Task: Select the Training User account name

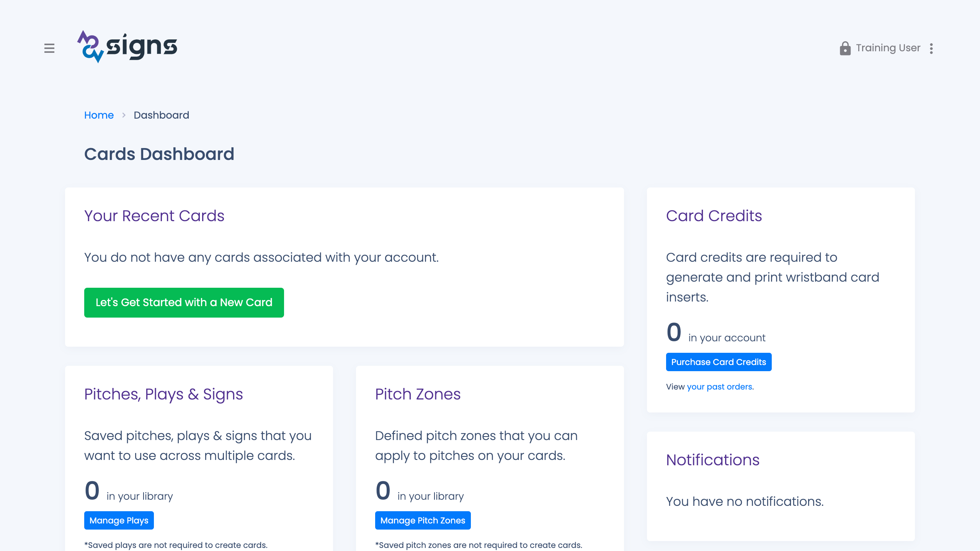Action: (x=888, y=48)
